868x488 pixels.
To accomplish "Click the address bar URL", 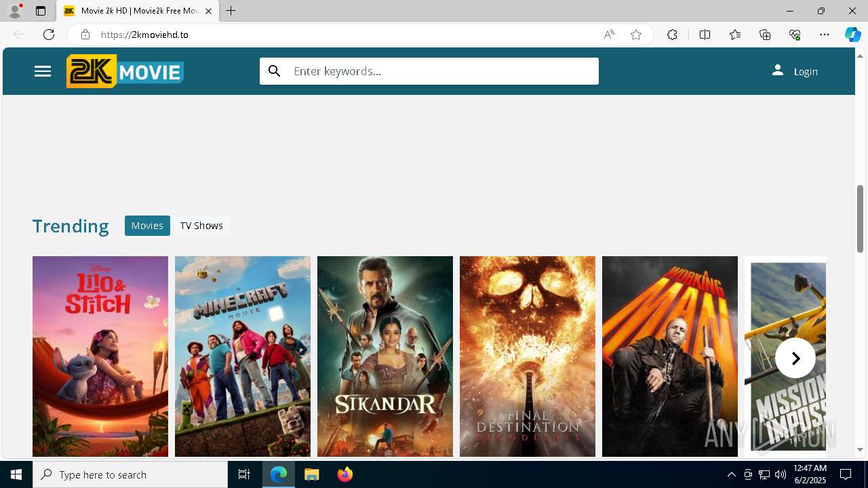I will (144, 35).
